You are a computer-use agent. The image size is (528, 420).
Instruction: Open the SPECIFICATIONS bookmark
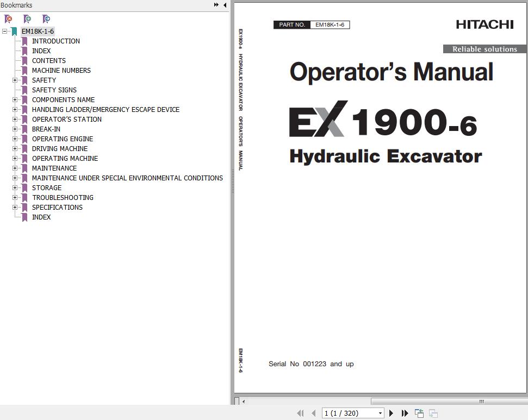57,207
